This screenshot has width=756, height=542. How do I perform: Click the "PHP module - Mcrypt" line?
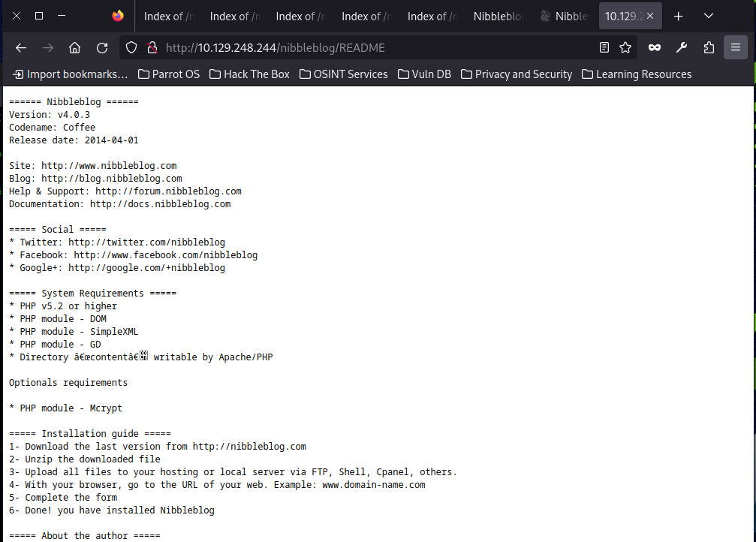pyautogui.click(x=65, y=408)
